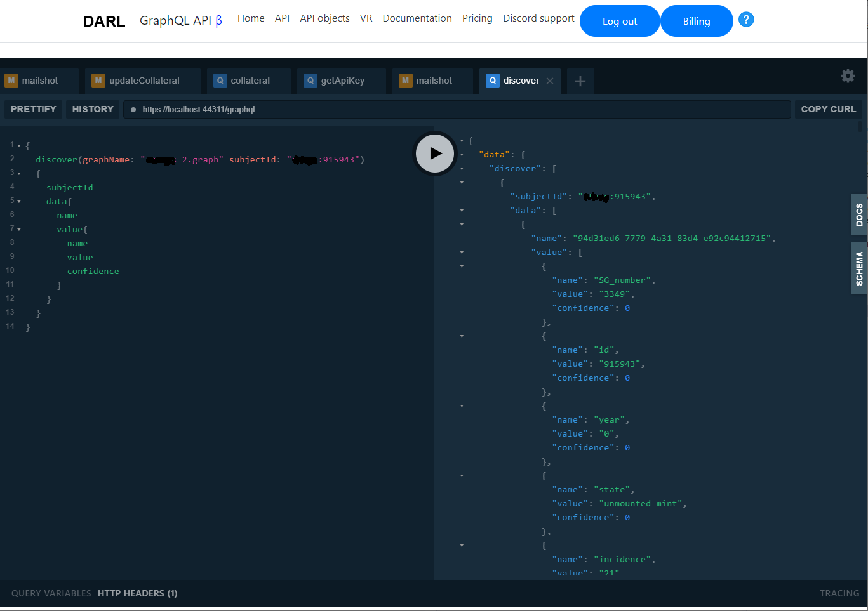Click the endpoint URL field
Viewport: 868px width, 611px height.
tap(457, 109)
